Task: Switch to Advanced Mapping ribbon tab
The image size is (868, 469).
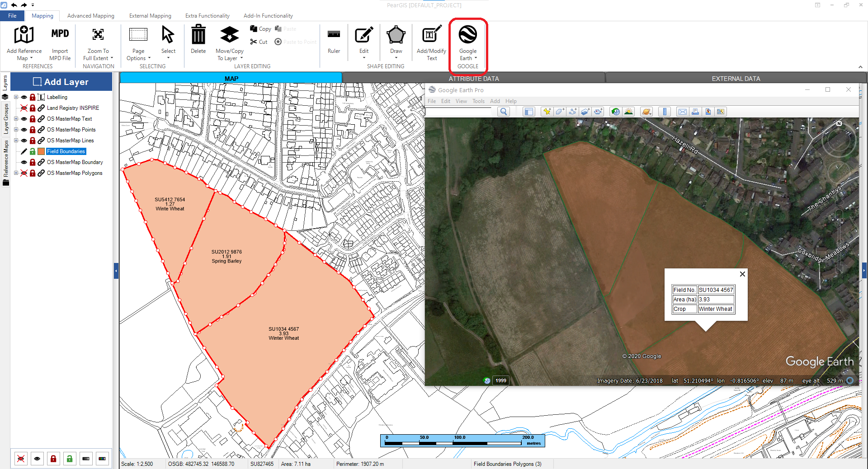Action: tap(91, 16)
